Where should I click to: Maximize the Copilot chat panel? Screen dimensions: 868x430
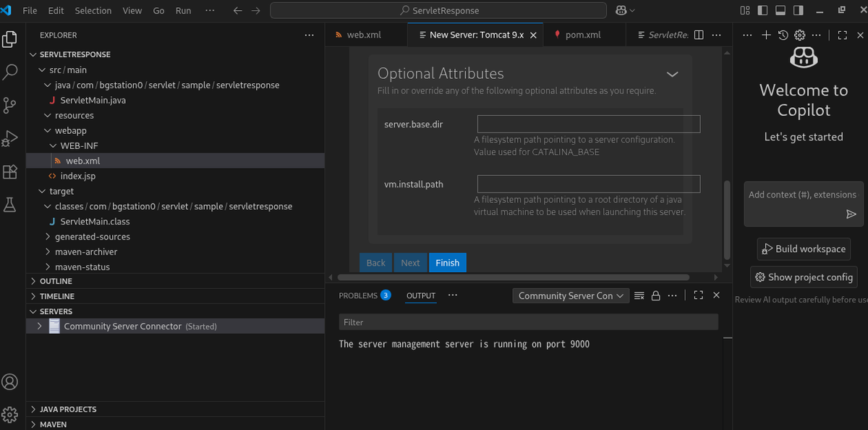coord(842,35)
